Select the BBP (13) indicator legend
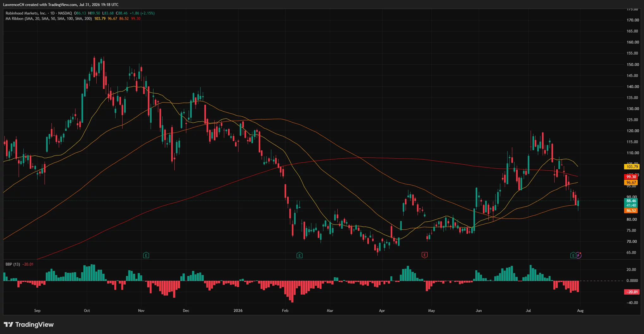Image resolution: width=644 pixels, height=334 pixels. click(13, 264)
